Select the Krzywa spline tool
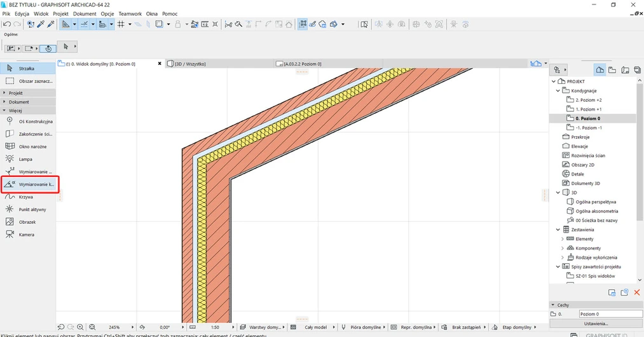 [x=28, y=197]
